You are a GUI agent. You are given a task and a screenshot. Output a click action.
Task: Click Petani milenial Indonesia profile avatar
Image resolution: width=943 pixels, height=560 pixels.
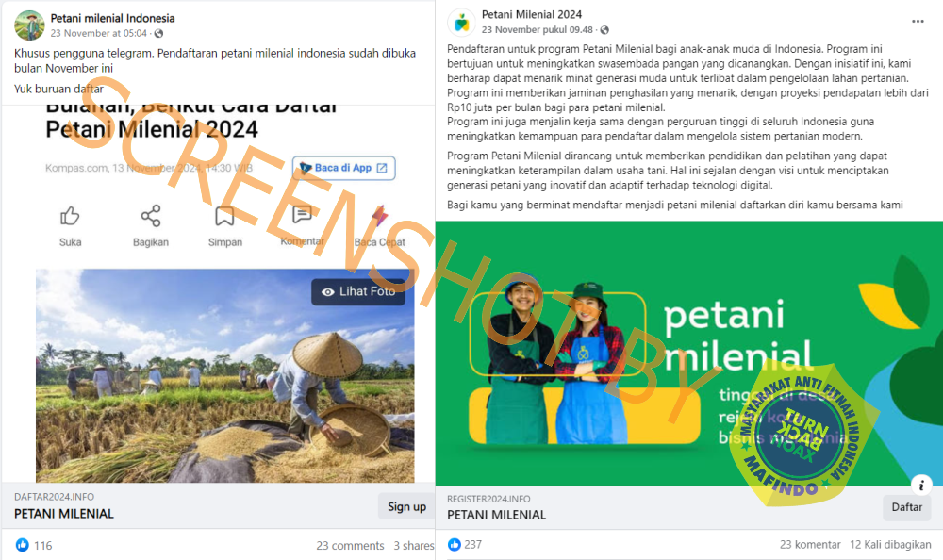[29, 25]
